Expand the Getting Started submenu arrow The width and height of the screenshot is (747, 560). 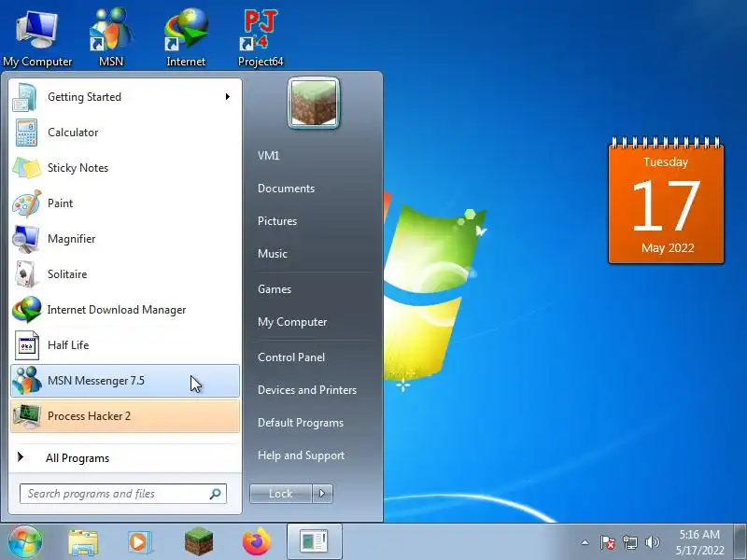coord(228,97)
